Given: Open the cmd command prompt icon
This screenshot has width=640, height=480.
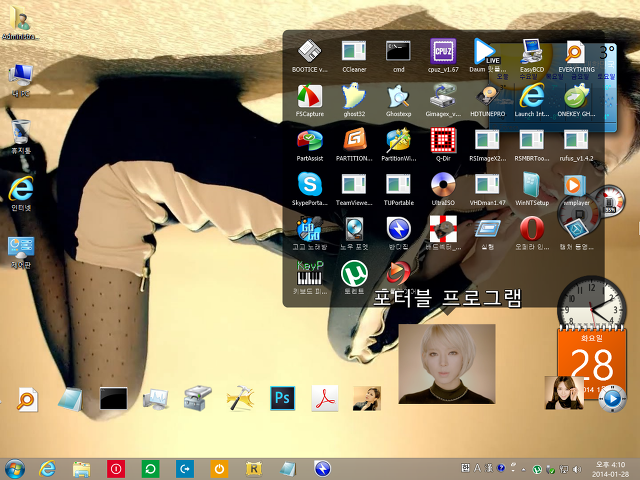Looking at the screenshot, I should (398, 52).
